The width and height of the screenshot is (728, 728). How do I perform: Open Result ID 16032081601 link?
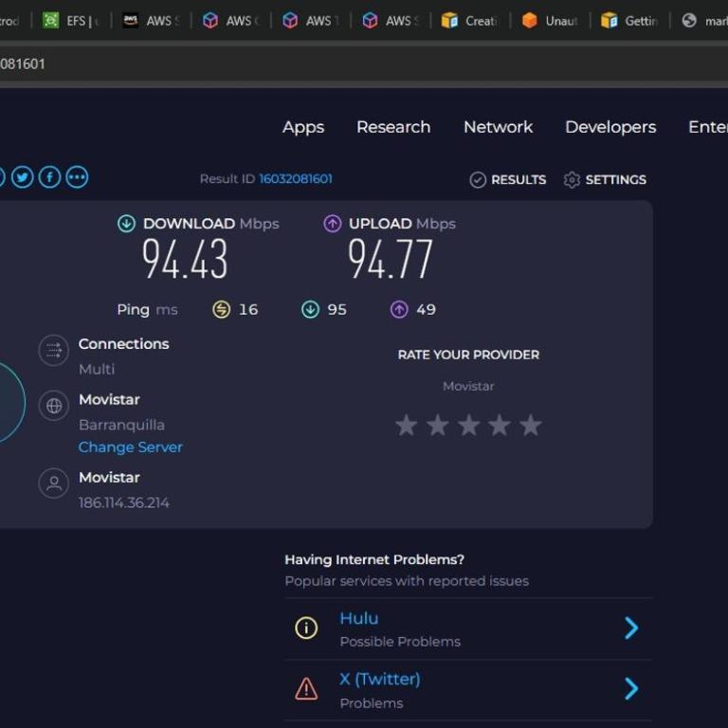point(296,179)
